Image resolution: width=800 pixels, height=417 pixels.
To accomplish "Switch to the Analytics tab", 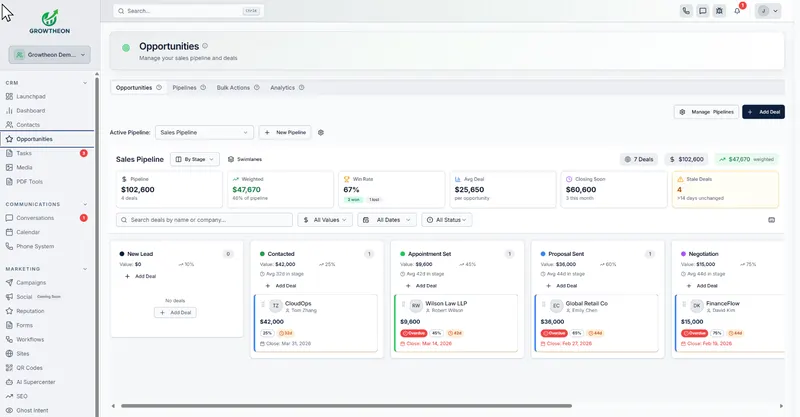I will 287,88.
